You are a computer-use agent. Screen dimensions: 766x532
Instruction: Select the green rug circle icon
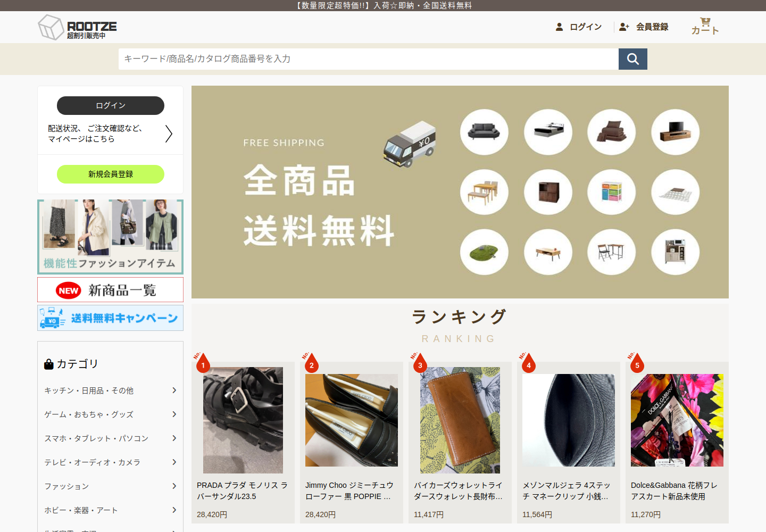tap(484, 252)
